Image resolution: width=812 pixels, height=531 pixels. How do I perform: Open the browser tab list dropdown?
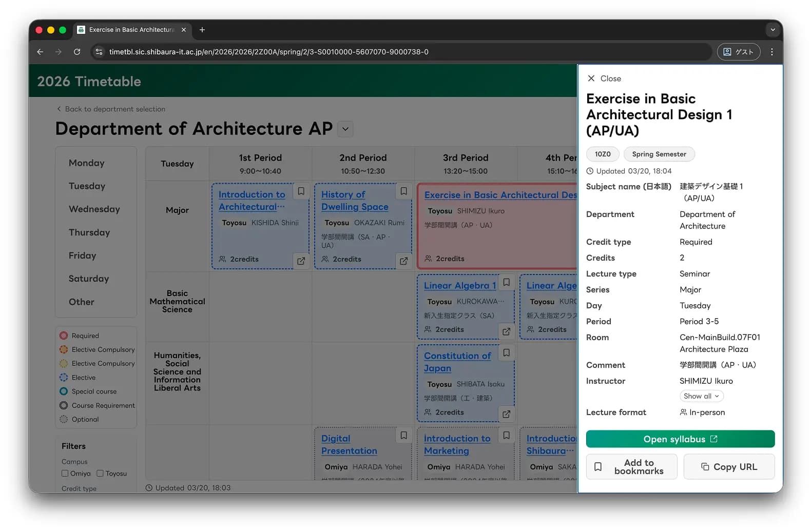point(772,30)
